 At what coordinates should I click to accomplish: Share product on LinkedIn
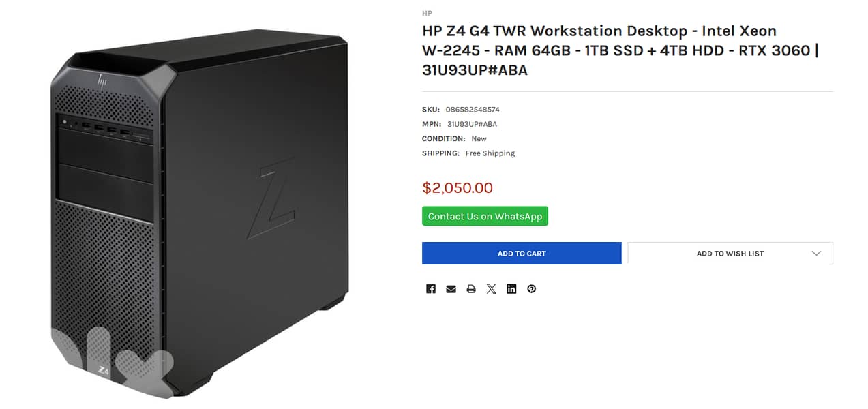(511, 289)
